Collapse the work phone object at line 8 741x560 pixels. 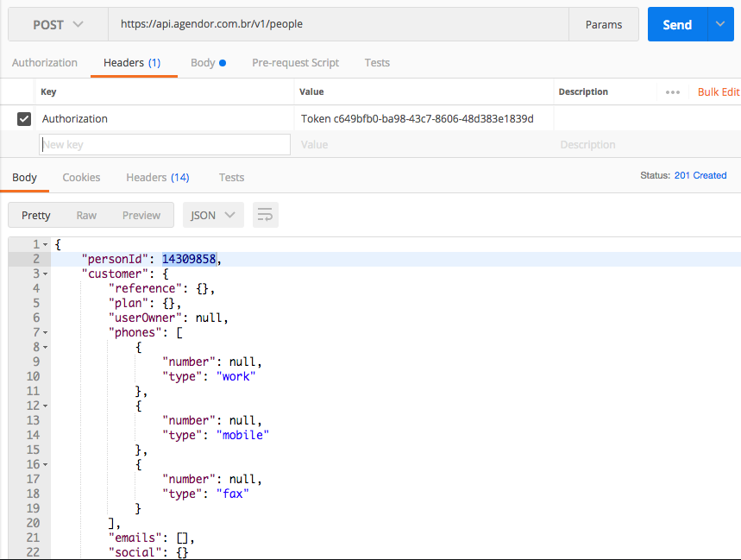point(46,348)
